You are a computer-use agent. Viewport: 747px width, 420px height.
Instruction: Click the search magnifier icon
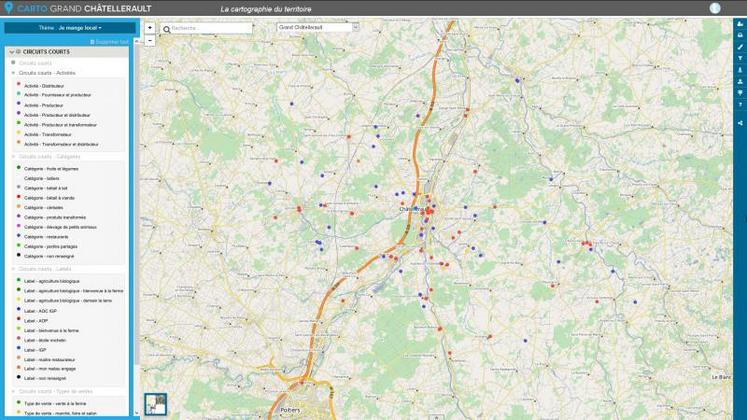coord(166,29)
